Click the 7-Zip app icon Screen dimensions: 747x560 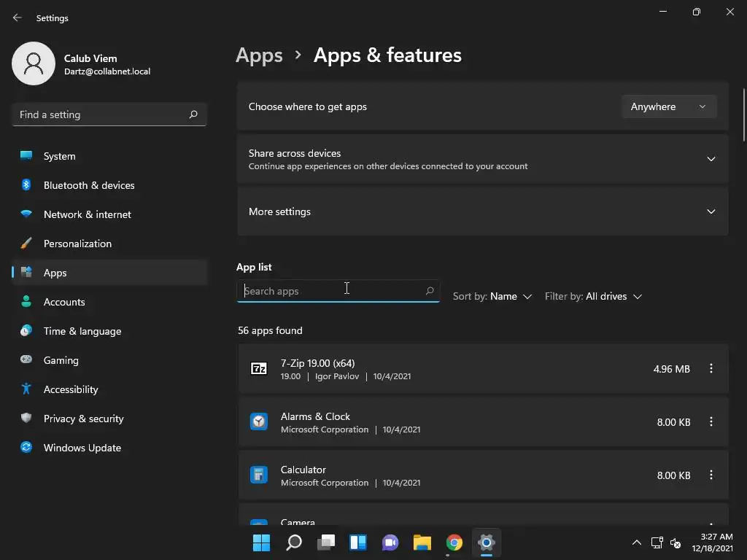click(259, 369)
